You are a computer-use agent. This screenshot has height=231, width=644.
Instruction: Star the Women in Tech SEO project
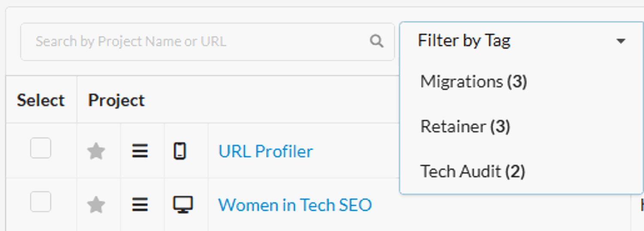click(x=96, y=205)
